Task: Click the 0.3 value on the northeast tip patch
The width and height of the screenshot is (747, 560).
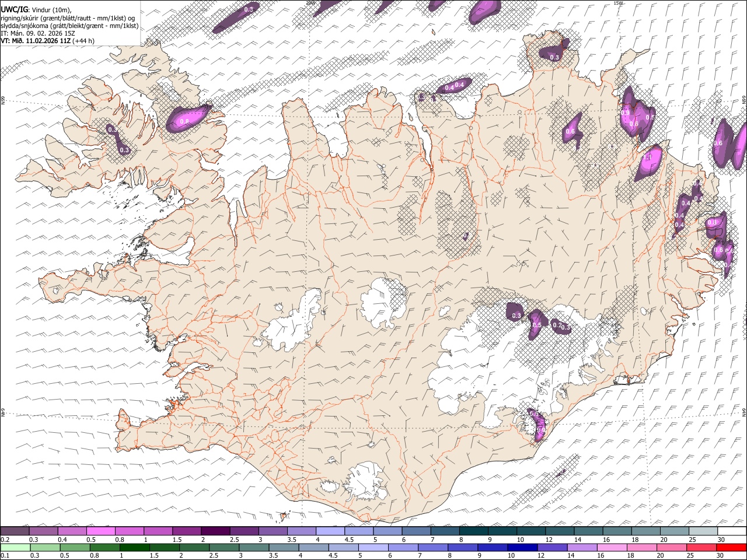Action: click(x=554, y=57)
